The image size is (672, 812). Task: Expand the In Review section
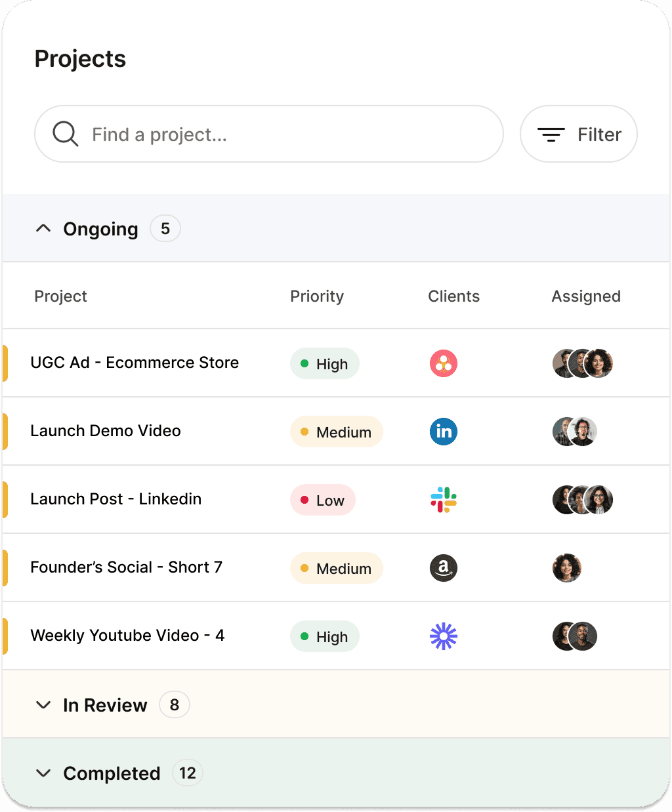43,704
